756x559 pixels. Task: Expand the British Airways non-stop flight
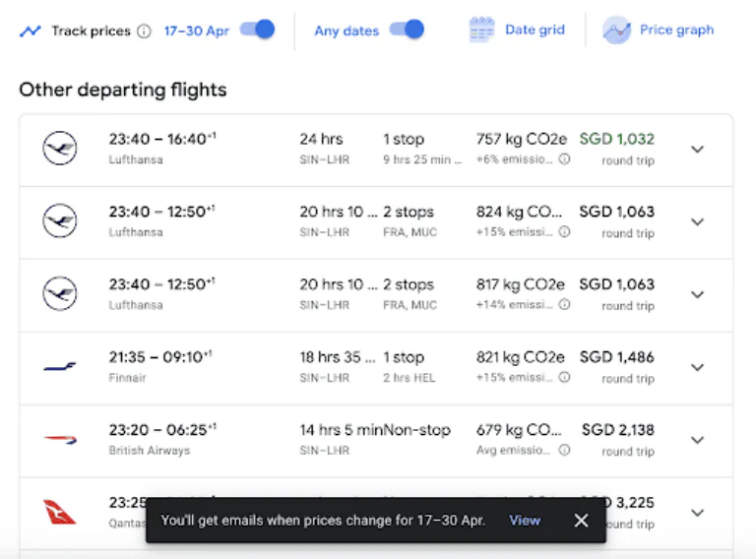[x=697, y=441]
